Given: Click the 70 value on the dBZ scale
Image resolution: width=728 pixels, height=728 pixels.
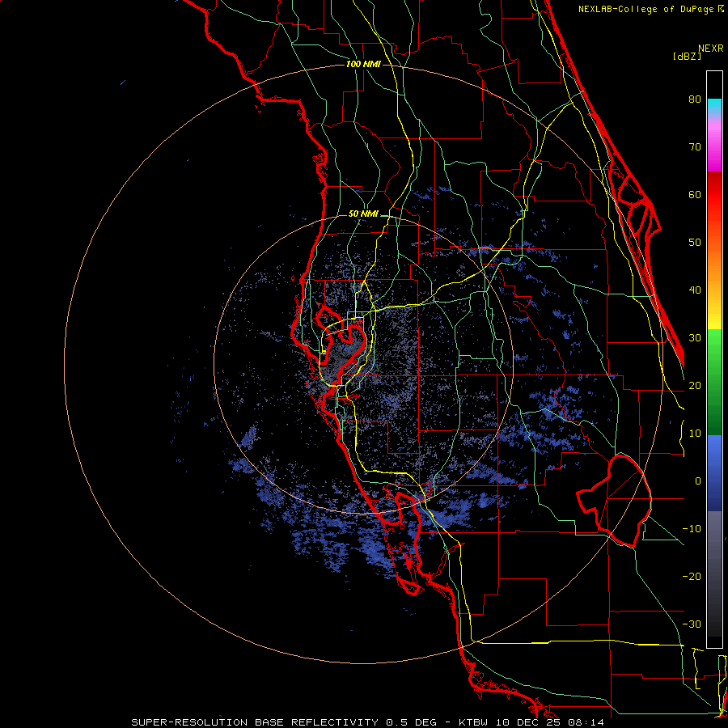Looking at the screenshot, I should [695, 147].
